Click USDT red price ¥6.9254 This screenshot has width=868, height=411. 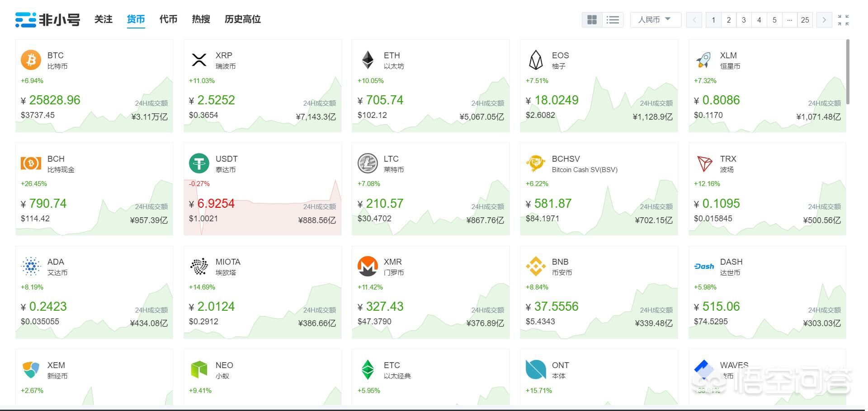[x=212, y=203]
